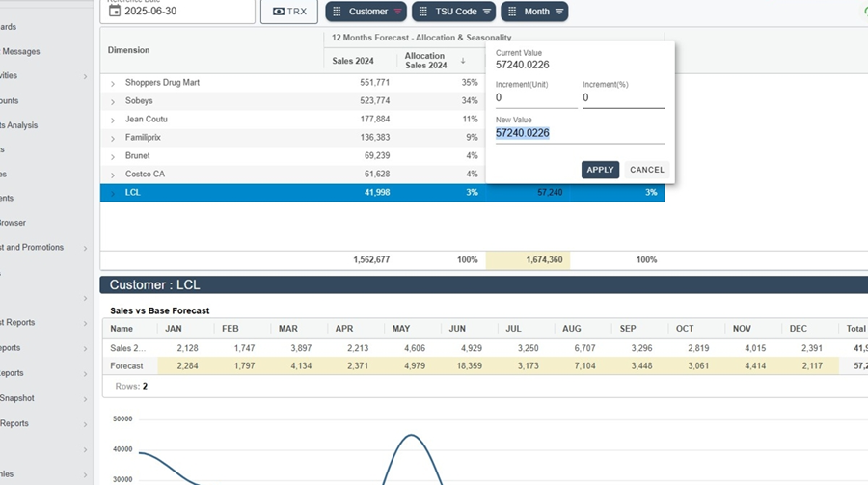Click the filter icon on TSU Code button

tap(487, 11)
